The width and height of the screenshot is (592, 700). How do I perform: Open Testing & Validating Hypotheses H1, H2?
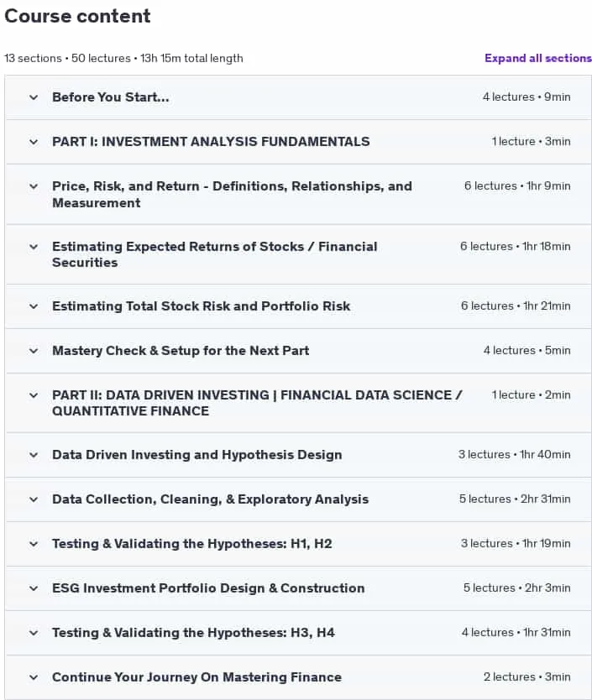click(x=192, y=544)
